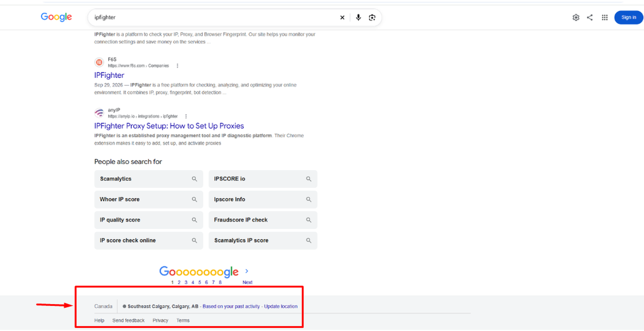644x331 pixels.
Task: Open more options for F6S result
Action: (177, 66)
